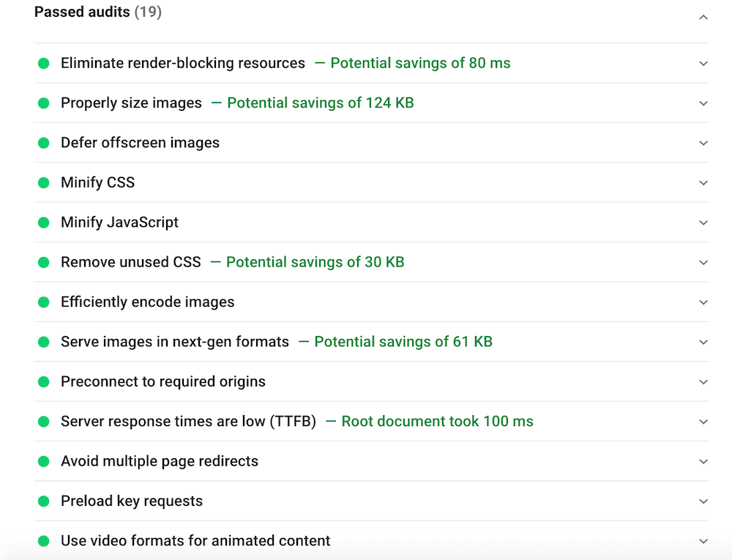Viewport: 732px width, 560px height.
Task: Open Use video formats for animated content
Action: pyautogui.click(x=195, y=541)
